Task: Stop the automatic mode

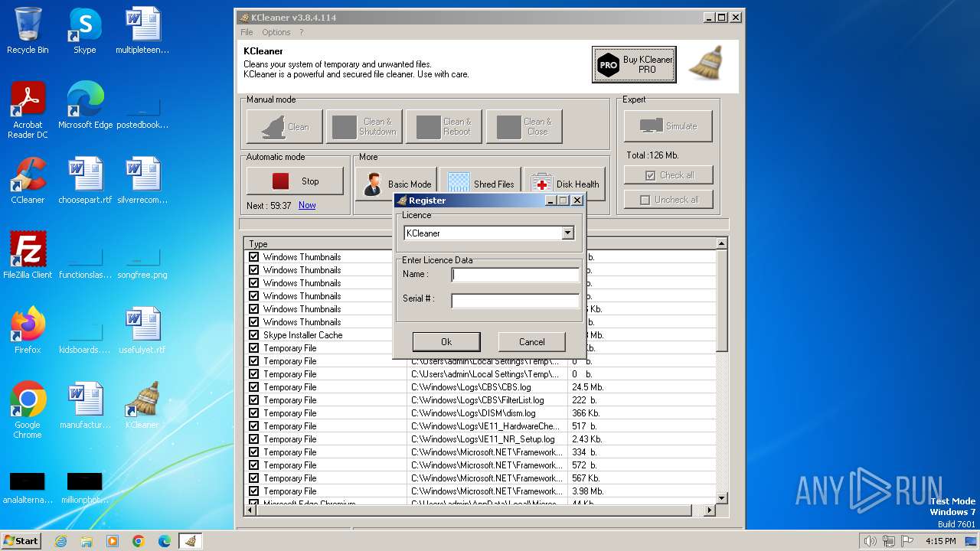Action: click(x=295, y=181)
